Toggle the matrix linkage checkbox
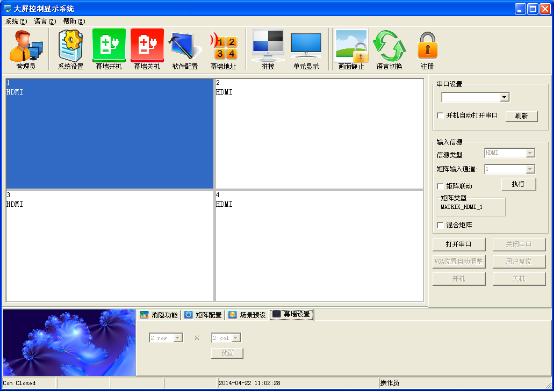Screen dimensions: 554x391 [440, 186]
